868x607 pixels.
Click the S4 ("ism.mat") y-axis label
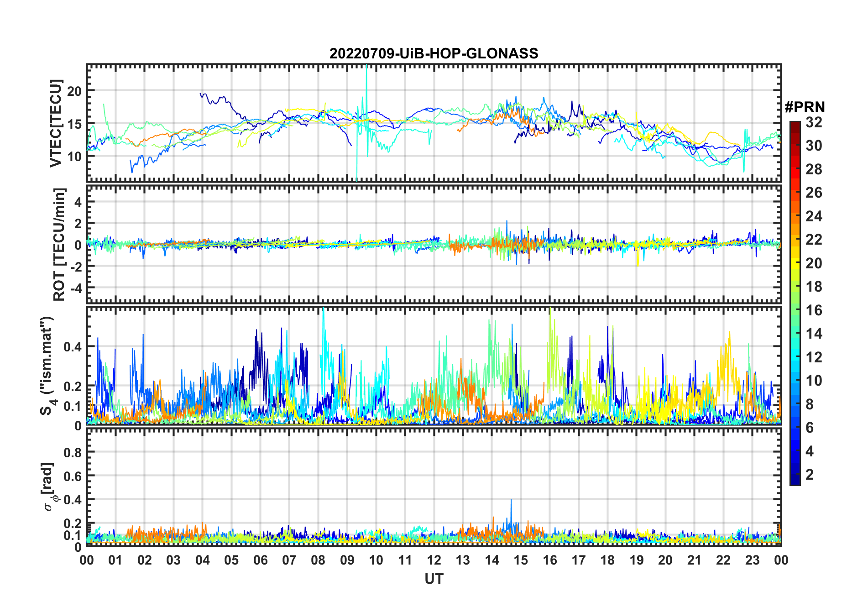47,366
